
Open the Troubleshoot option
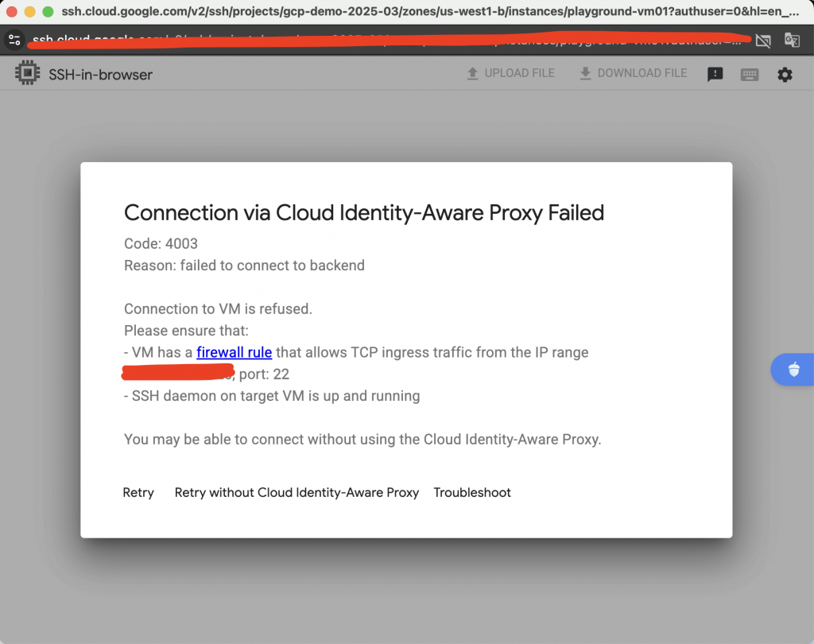coord(472,493)
